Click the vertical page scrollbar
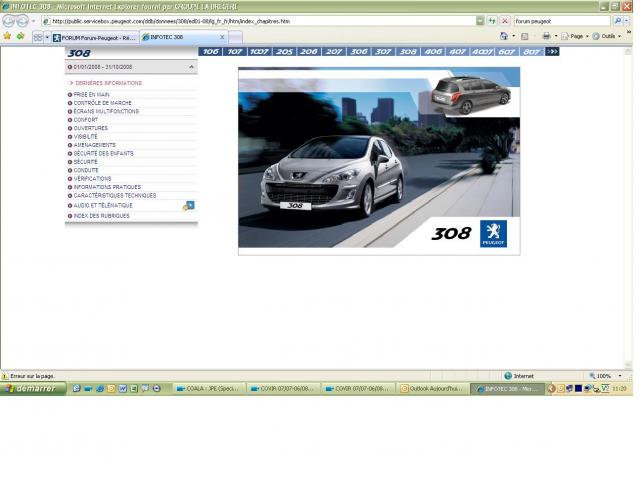640x480 pixels. [x=628, y=206]
